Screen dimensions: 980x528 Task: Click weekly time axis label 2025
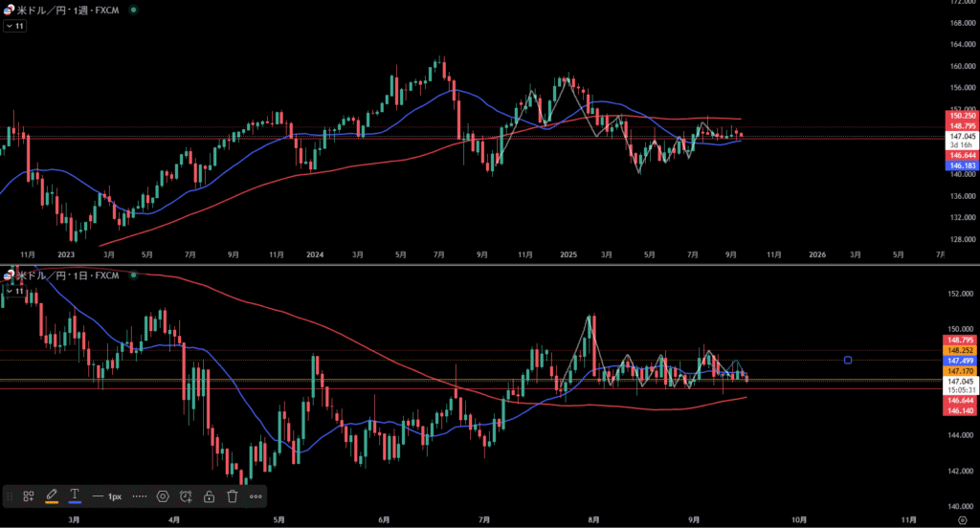click(568, 255)
